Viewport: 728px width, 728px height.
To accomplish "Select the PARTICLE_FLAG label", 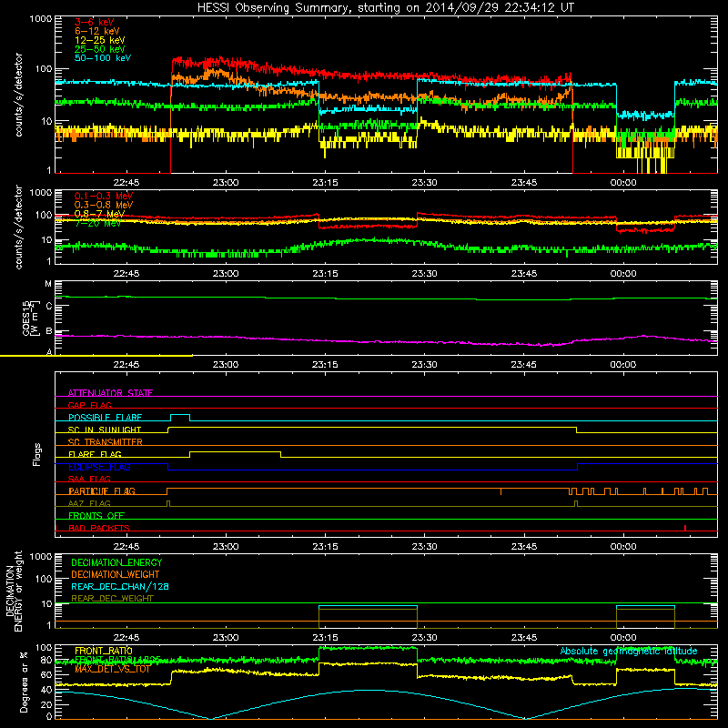I will [x=102, y=490].
